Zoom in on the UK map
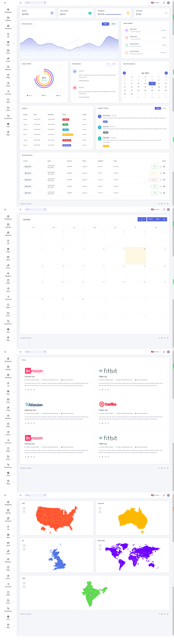174x644 pixels. pyautogui.click(x=24, y=545)
